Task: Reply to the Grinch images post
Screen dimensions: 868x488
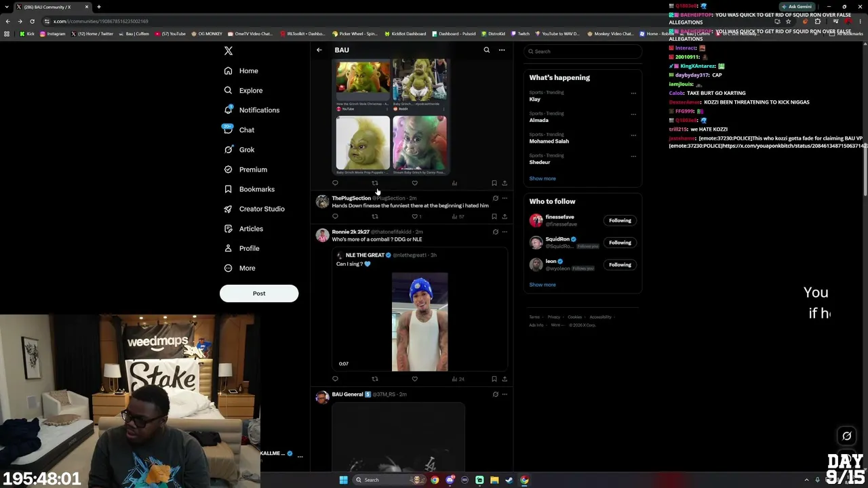Action: pyautogui.click(x=335, y=183)
